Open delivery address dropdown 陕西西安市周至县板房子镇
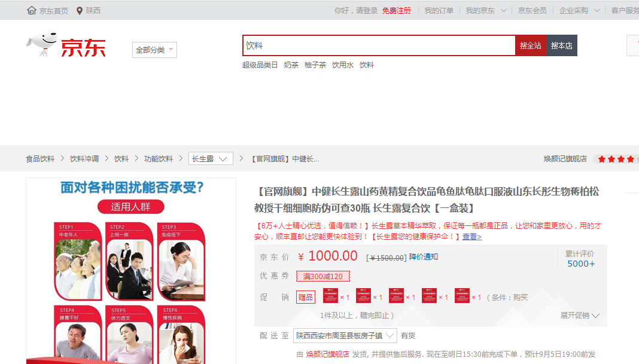This screenshot has width=639, height=364. point(345,335)
